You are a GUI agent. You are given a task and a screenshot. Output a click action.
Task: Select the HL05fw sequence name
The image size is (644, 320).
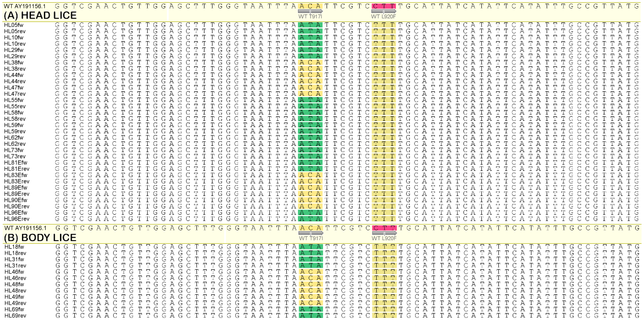tap(13, 25)
